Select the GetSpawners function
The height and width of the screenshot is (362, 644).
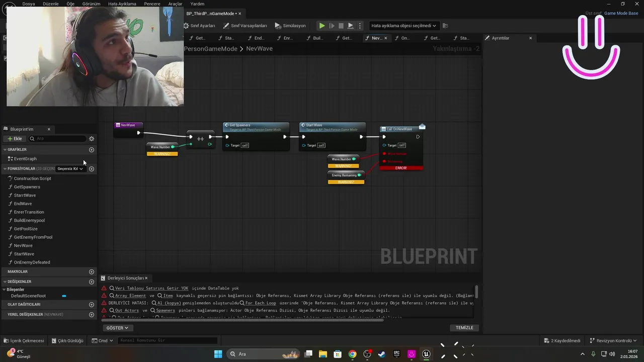[27, 187]
